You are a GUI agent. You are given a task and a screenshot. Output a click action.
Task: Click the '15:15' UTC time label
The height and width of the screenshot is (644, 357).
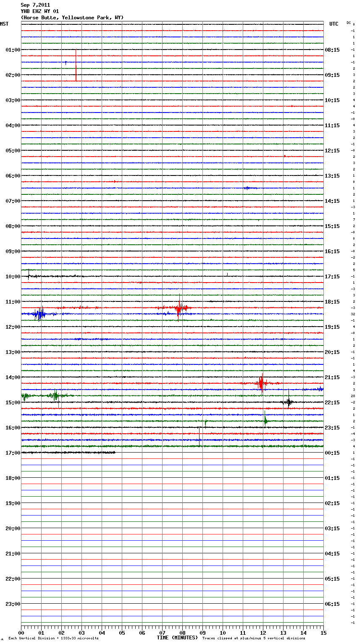tap(332, 226)
